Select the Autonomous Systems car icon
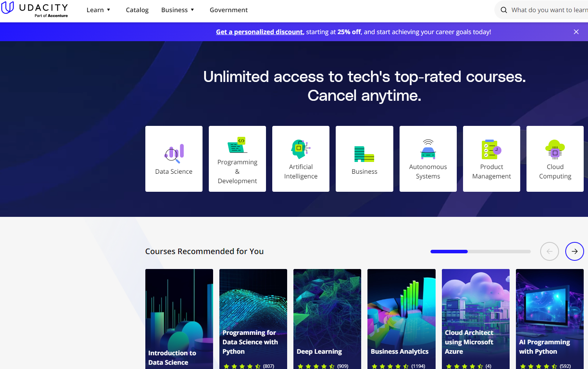The image size is (588, 369). pyautogui.click(x=428, y=149)
